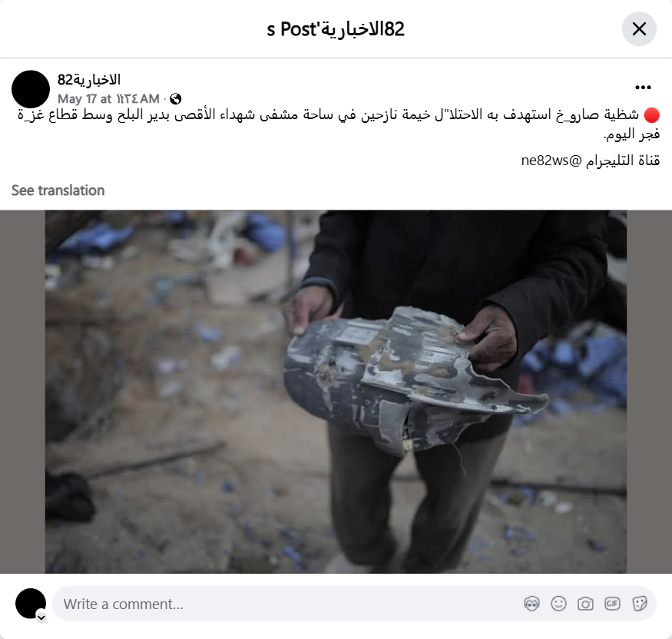Click the post dialog title header
Screen dimensions: 672x639
point(336,29)
